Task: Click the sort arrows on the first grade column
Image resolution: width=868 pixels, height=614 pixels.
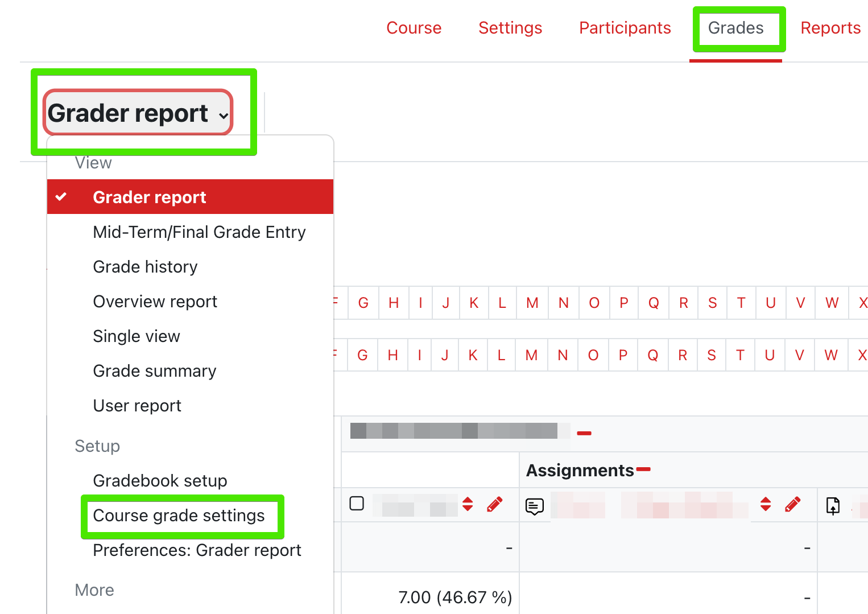Action: 466,504
